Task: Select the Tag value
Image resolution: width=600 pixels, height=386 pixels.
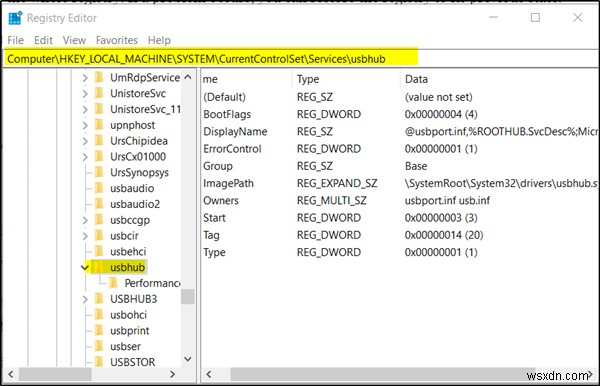Action: tap(211, 235)
